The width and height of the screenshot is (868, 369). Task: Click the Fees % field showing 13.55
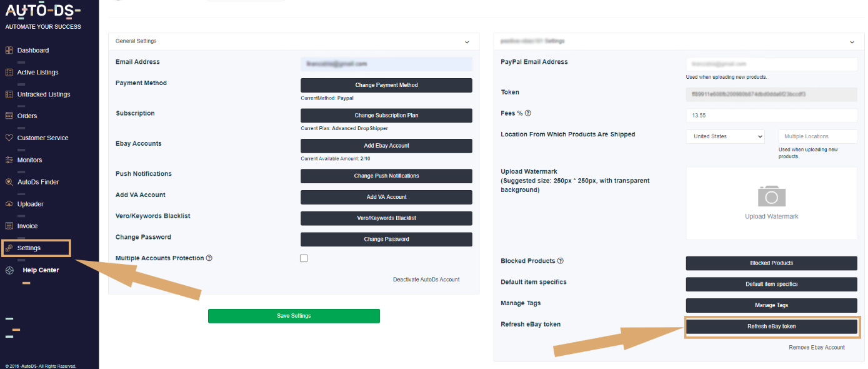tap(772, 116)
